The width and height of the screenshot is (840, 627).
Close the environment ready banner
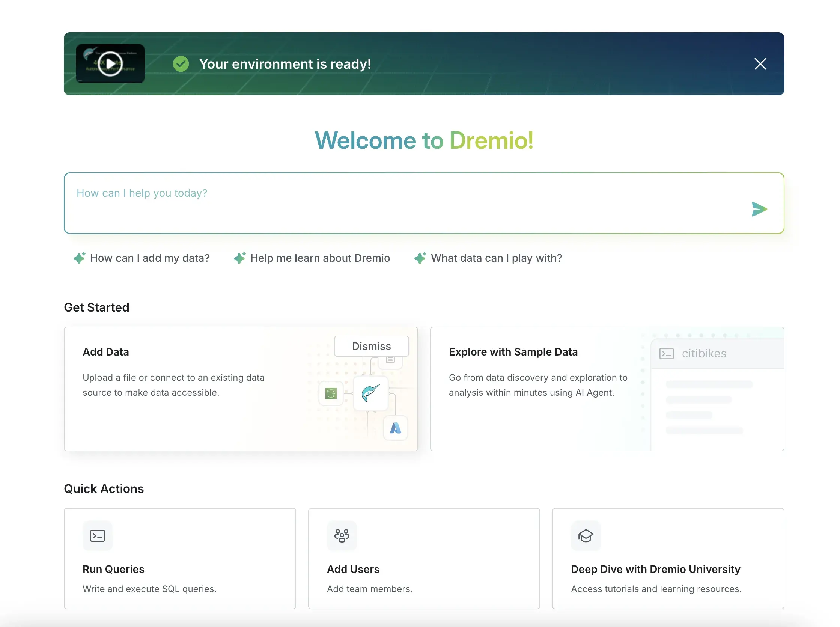(x=760, y=64)
